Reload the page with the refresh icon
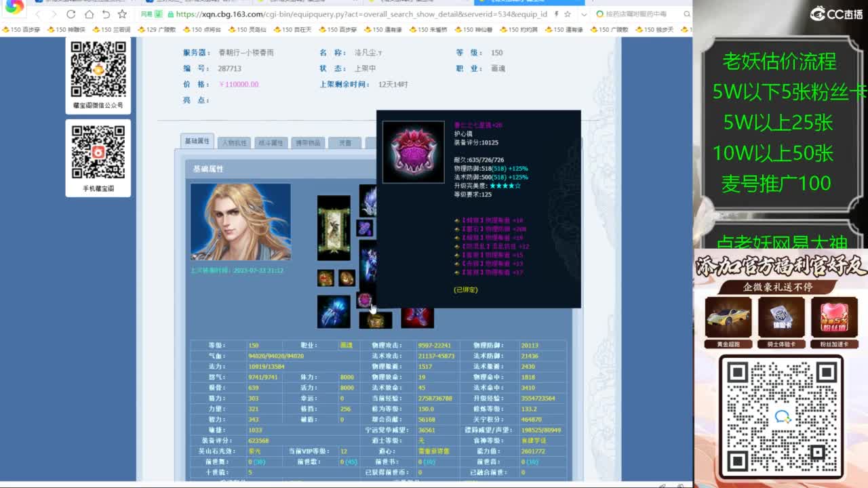This screenshot has height=488, width=868. pos(71,14)
